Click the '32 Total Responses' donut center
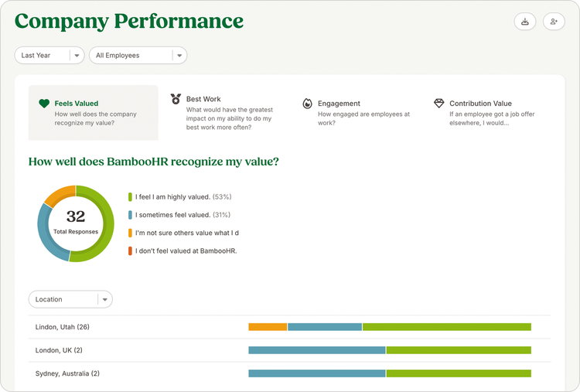The image size is (580, 392). point(76,223)
